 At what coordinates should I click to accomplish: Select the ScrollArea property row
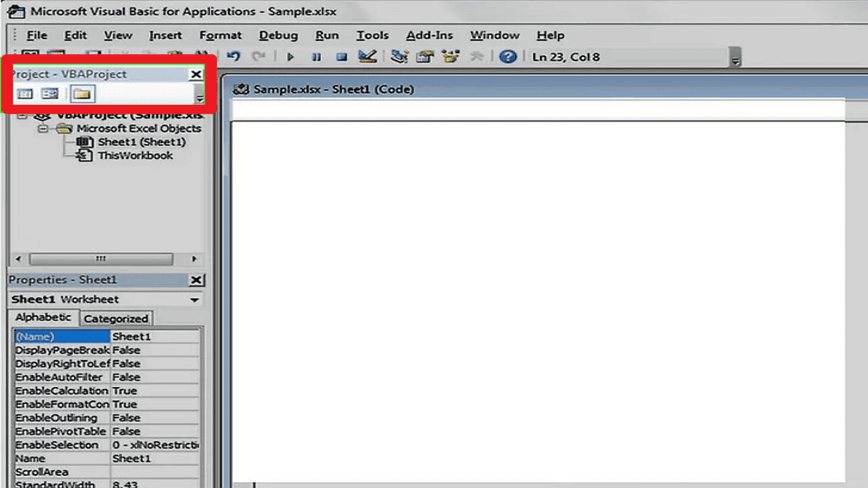pos(107,472)
